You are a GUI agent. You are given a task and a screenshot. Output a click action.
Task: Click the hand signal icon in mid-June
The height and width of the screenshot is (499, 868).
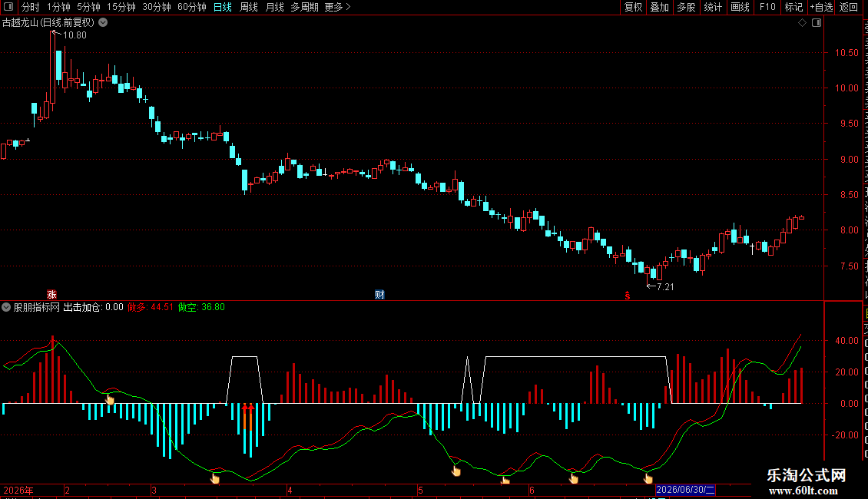(574, 478)
